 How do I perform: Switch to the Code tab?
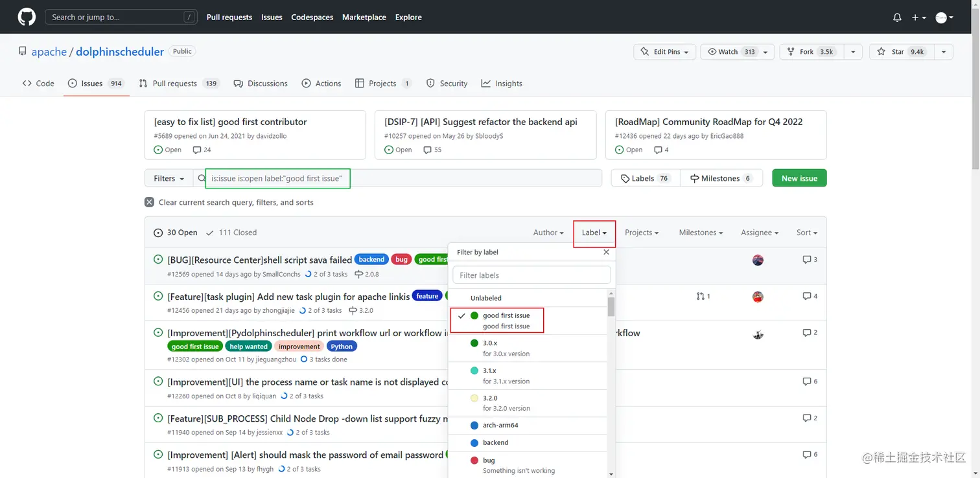pos(38,84)
